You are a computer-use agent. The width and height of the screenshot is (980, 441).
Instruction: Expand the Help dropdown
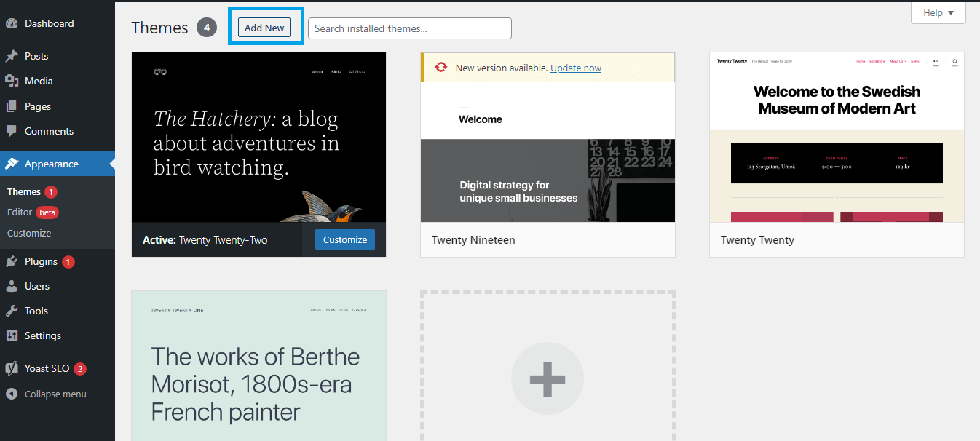point(938,12)
